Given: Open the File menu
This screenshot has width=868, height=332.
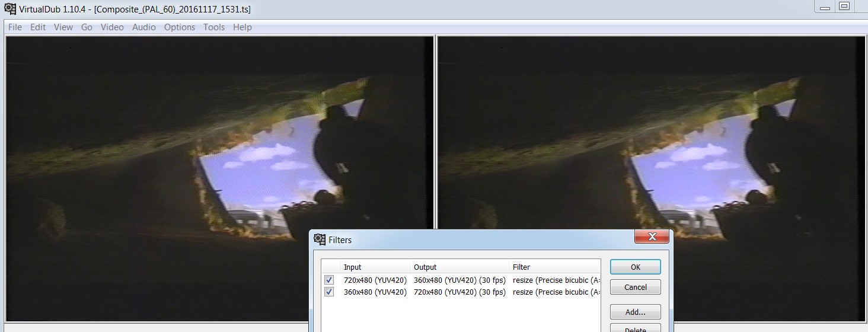Looking at the screenshot, I should click(x=15, y=27).
